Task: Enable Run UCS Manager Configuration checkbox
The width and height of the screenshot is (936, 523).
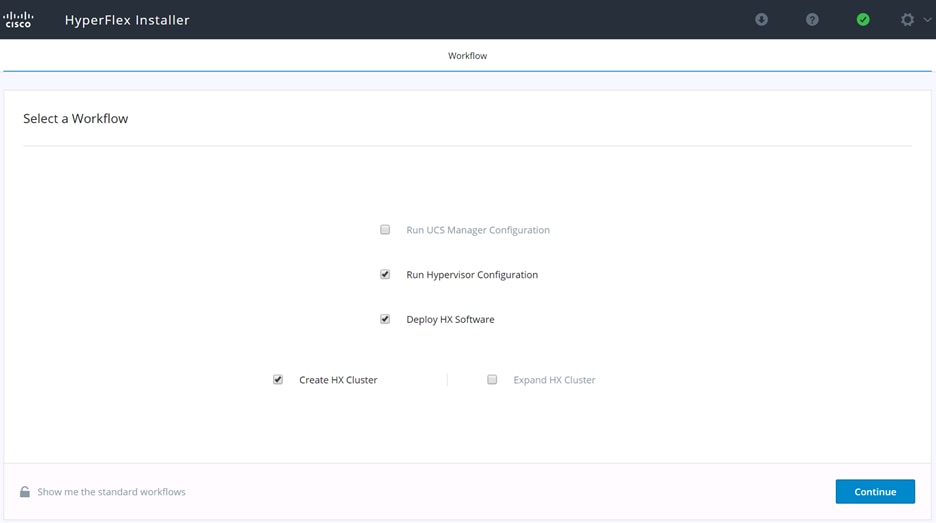Action: pyautogui.click(x=385, y=230)
